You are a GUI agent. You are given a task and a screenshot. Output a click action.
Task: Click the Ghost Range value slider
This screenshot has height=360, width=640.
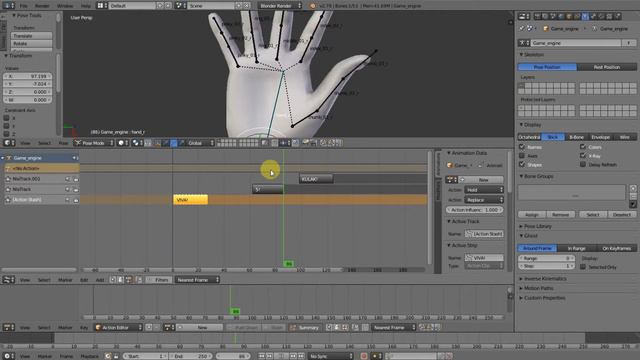point(546,258)
